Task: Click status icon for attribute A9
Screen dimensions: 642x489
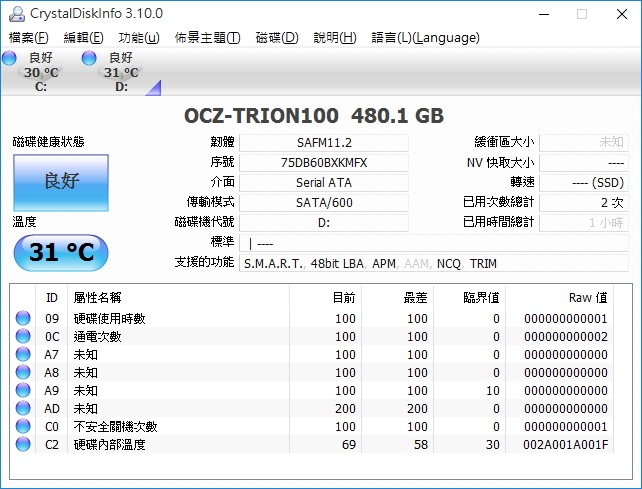Action: (x=23, y=390)
